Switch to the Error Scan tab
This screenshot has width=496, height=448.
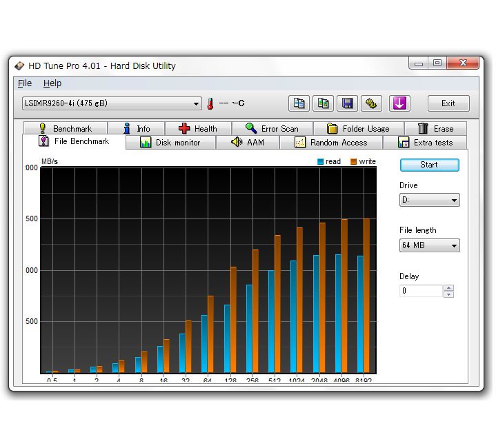click(272, 128)
